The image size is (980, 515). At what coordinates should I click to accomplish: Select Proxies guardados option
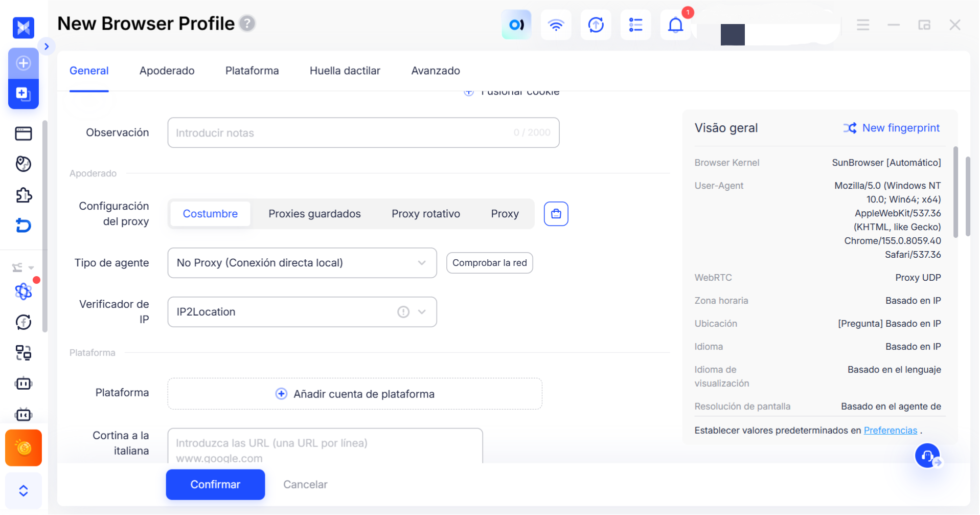coord(314,214)
